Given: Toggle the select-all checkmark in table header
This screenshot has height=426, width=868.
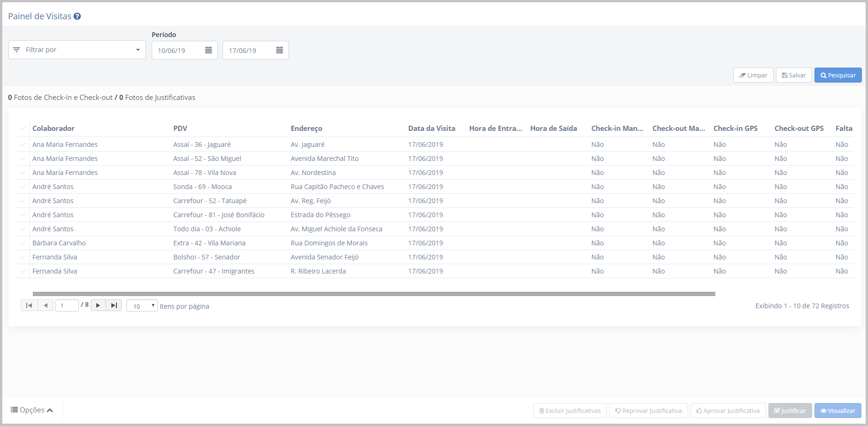Looking at the screenshot, I should (23, 129).
